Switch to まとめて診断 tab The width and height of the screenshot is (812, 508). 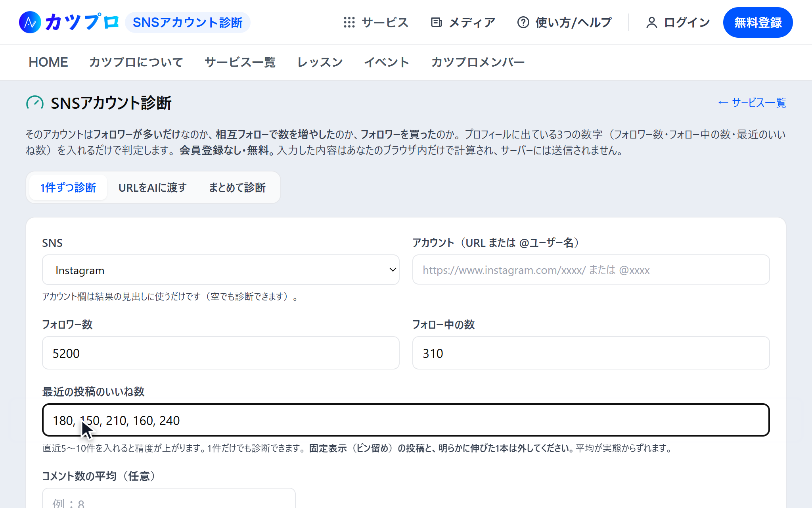[x=237, y=187]
